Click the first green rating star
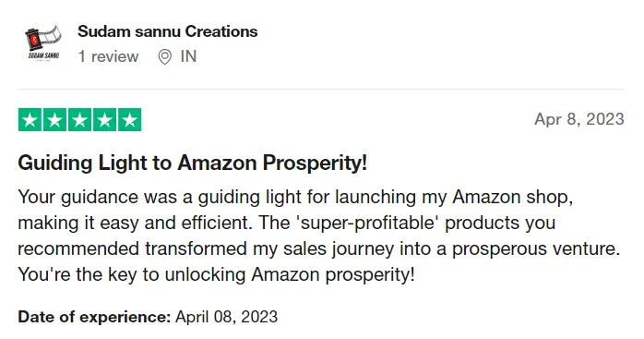Image resolution: width=644 pixels, height=339 pixels. (x=30, y=120)
